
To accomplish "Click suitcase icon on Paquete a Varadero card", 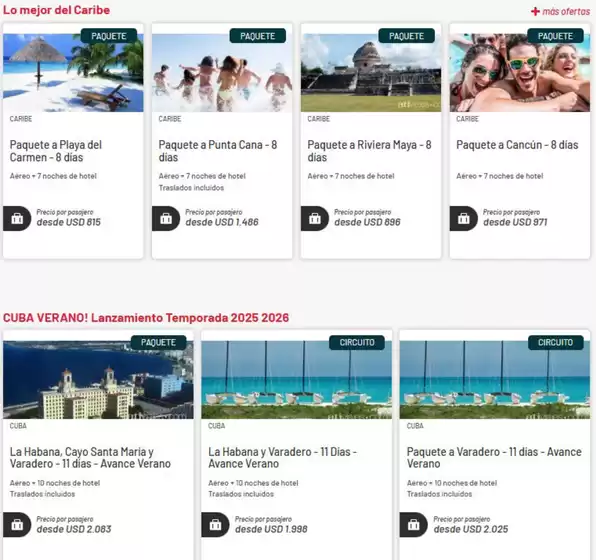I will pos(414,525).
